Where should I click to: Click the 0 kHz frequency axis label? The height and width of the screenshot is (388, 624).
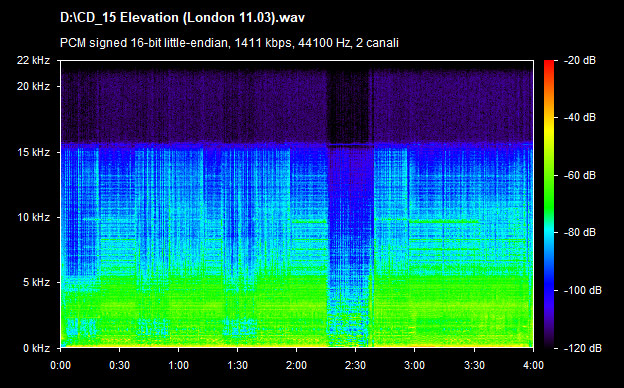[x=36, y=348]
